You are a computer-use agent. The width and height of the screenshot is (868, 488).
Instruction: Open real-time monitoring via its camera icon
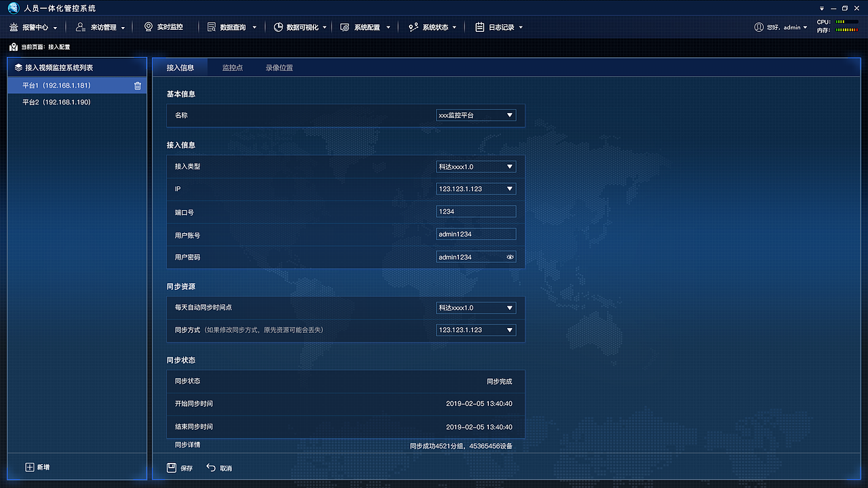149,27
